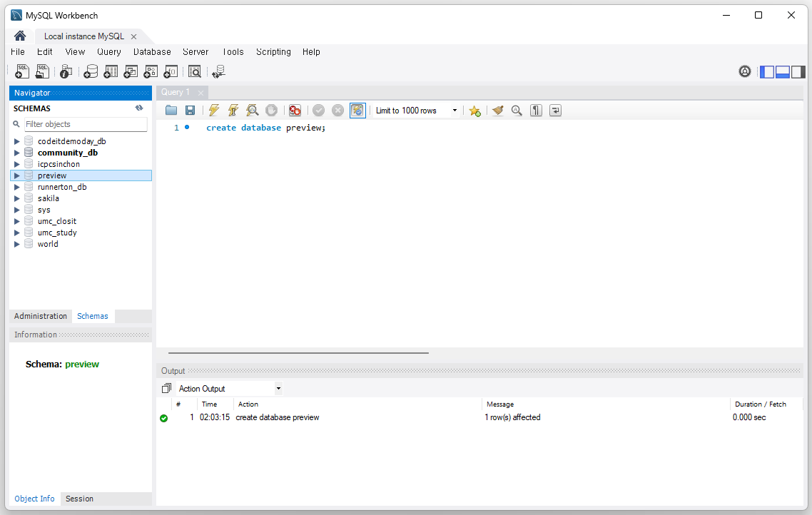The image size is (812, 515).
Task: Toggle the left sidebar panel visibility
Action: pos(767,71)
